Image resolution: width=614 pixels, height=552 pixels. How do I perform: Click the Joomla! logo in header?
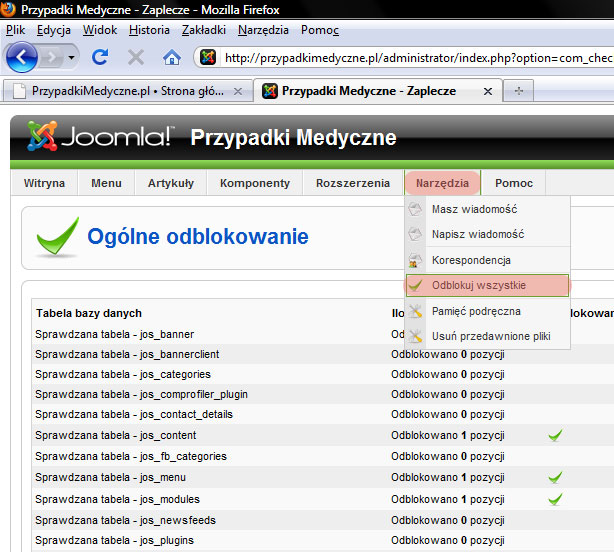[100, 136]
